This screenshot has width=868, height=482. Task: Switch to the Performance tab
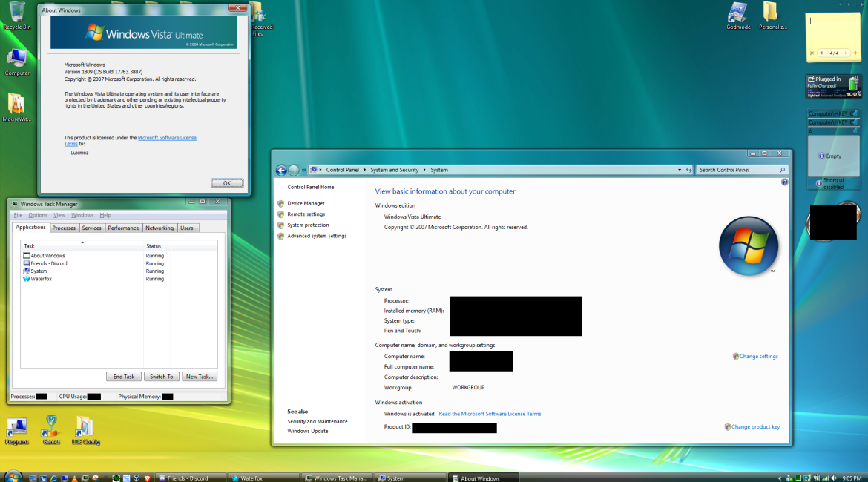(x=123, y=228)
